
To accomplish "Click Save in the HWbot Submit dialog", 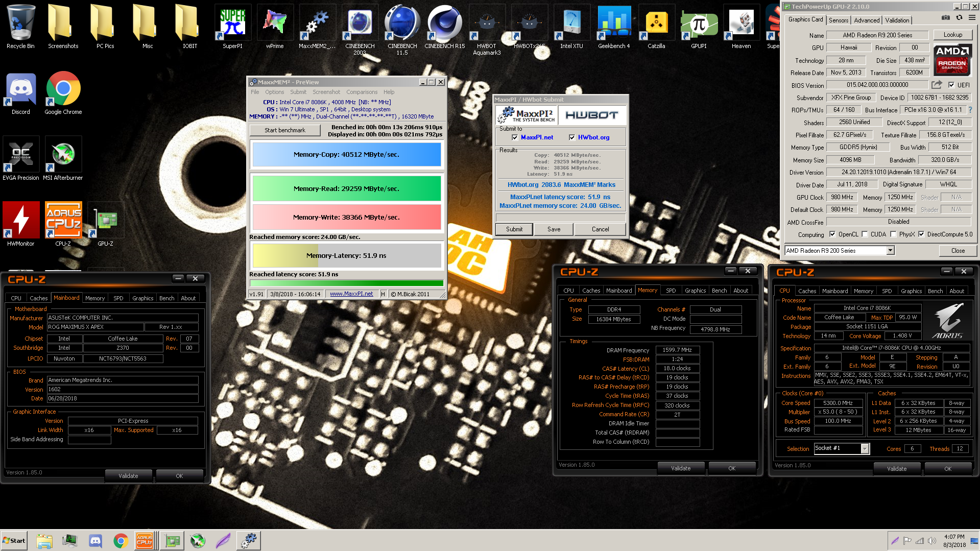I will pyautogui.click(x=554, y=229).
